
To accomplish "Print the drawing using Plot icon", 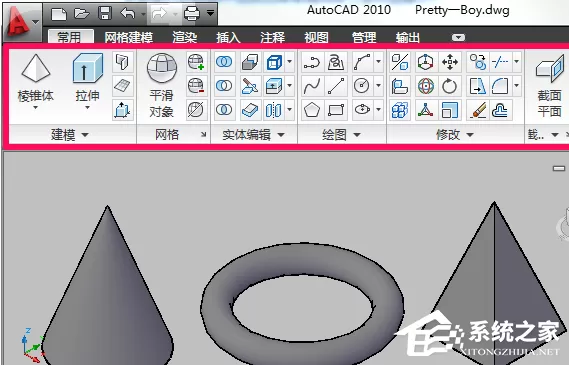I will point(192,14).
